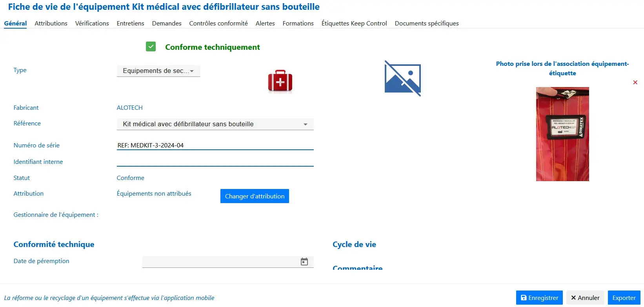Toggle the green Conforme techniquement checkbox
Screen dimensions: 644x307
[x=151, y=47]
